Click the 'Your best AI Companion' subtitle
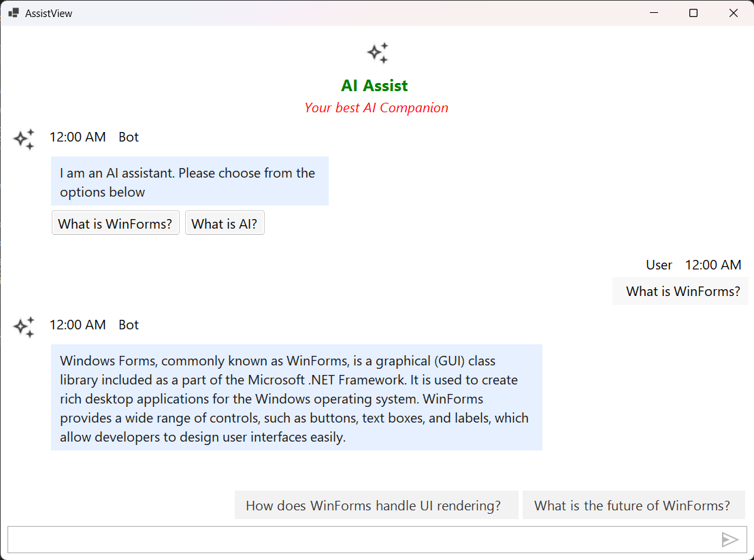The image size is (754, 560). click(x=376, y=108)
